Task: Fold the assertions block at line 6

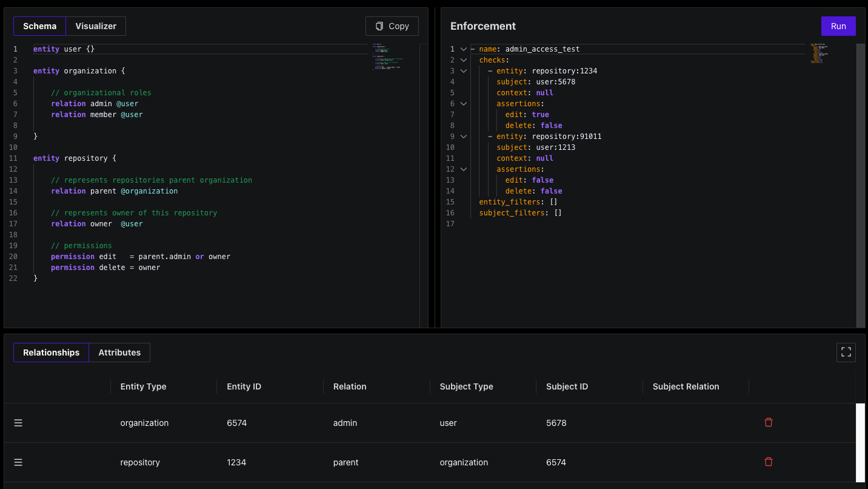Action: [x=464, y=104]
